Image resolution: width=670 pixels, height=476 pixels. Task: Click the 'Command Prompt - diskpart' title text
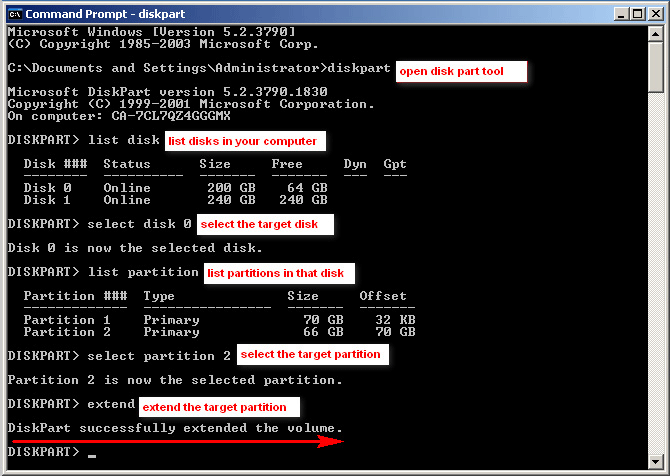[105, 14]
